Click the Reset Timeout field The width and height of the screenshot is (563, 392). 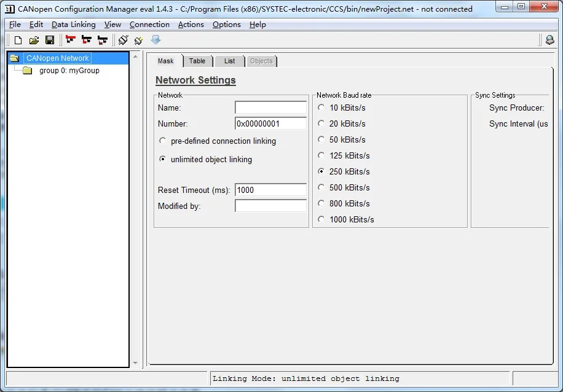click(270, 190)
